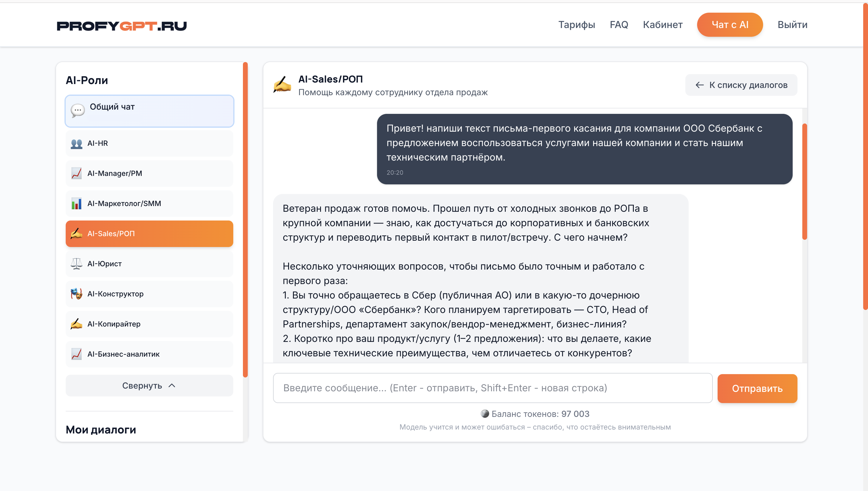Click the globe icon near token balance
This screenshot has height=491, width=868.
click(x=485, y=414)
